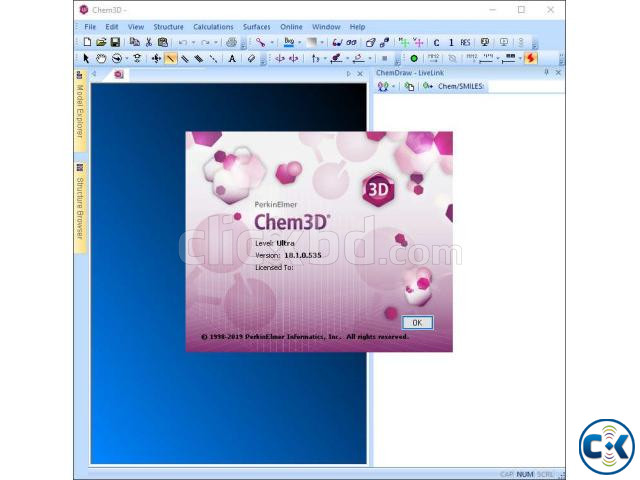Toggle atom symbols 'C' button
This screenshot has width=640, height=480.
(x=436, y=42)
